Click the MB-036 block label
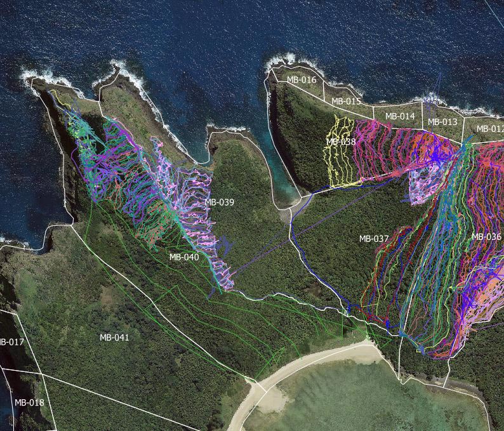This screenshot has width=504, height=431. [486, 237]
